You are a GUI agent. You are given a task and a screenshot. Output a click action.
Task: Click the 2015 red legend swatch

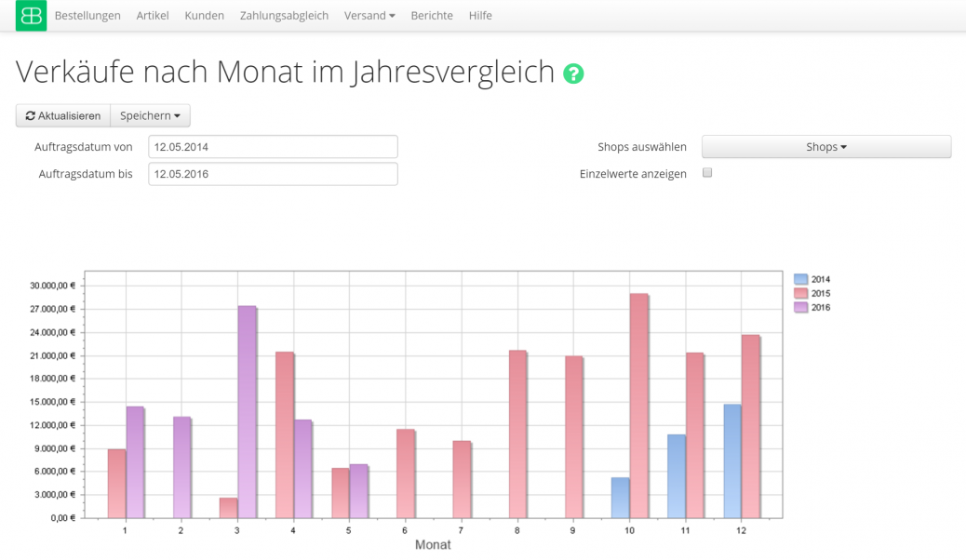[x=800, y=293]
